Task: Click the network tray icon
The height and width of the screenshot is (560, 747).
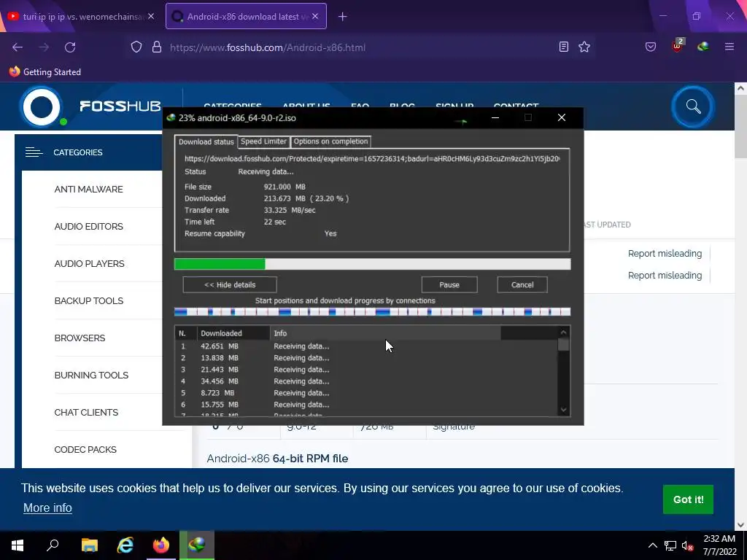Action: coord(670,545)
